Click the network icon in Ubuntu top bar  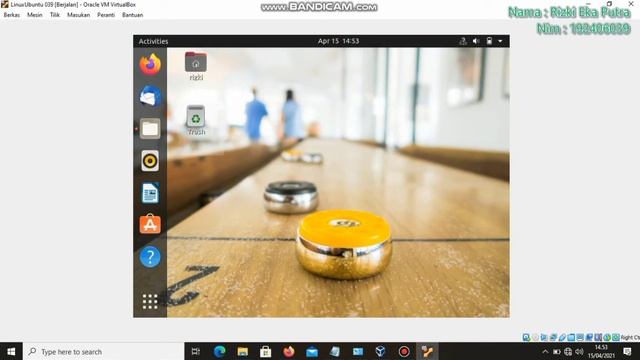tap(463, 41)
